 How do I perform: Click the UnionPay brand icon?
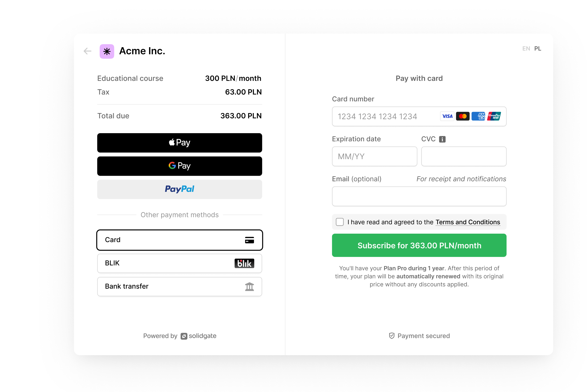click(x=494, y=116)
